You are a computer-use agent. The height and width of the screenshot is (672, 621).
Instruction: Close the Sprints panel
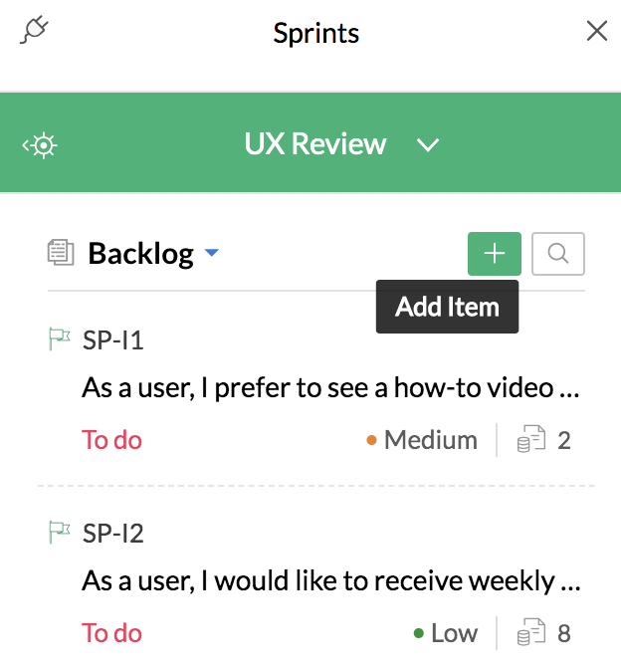[x=597, y=32]
